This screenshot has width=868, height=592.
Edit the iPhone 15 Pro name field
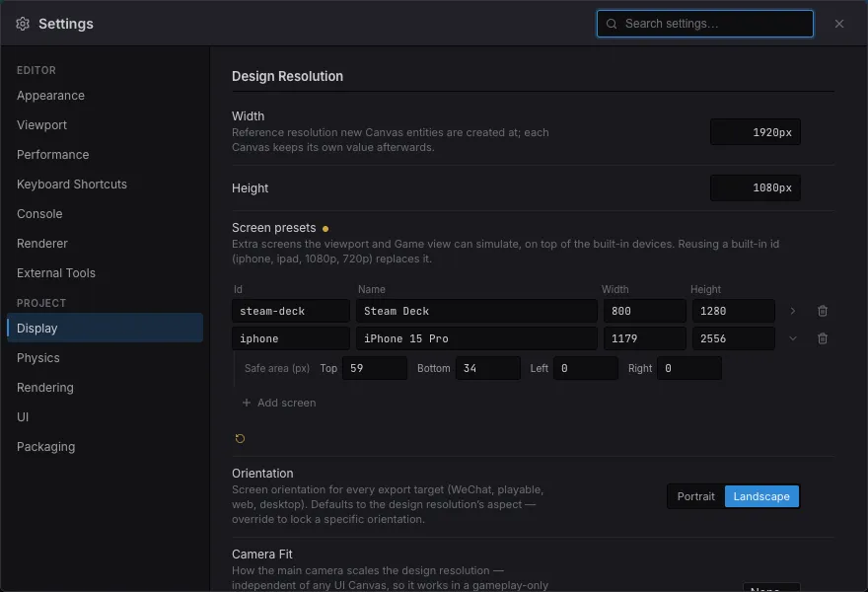pos(476,338)
